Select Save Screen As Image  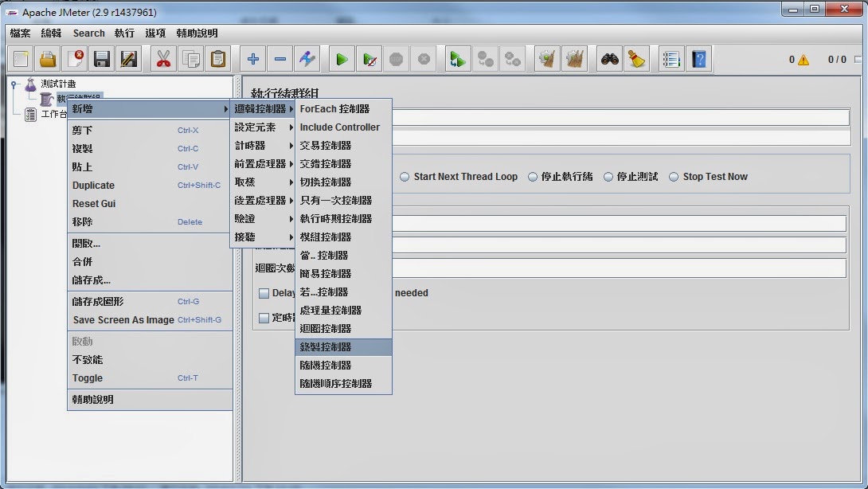[x=149, y=320]
